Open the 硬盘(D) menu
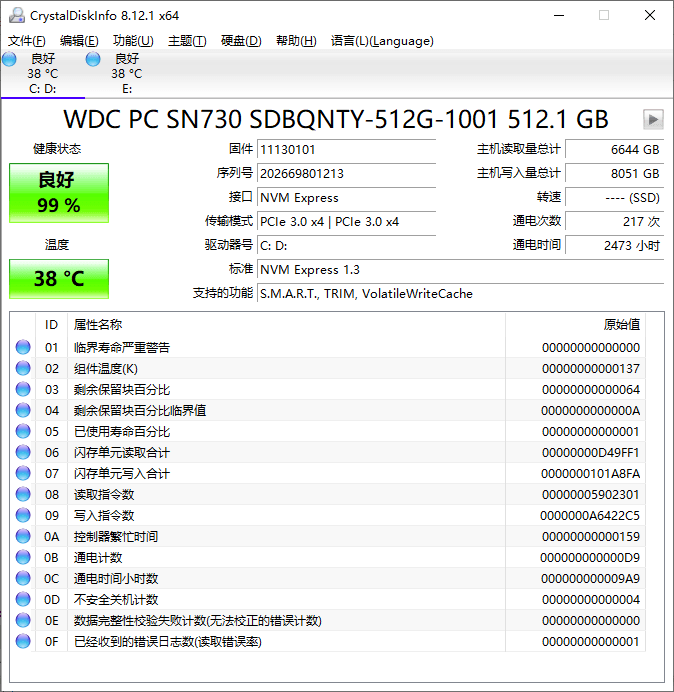 241,41
